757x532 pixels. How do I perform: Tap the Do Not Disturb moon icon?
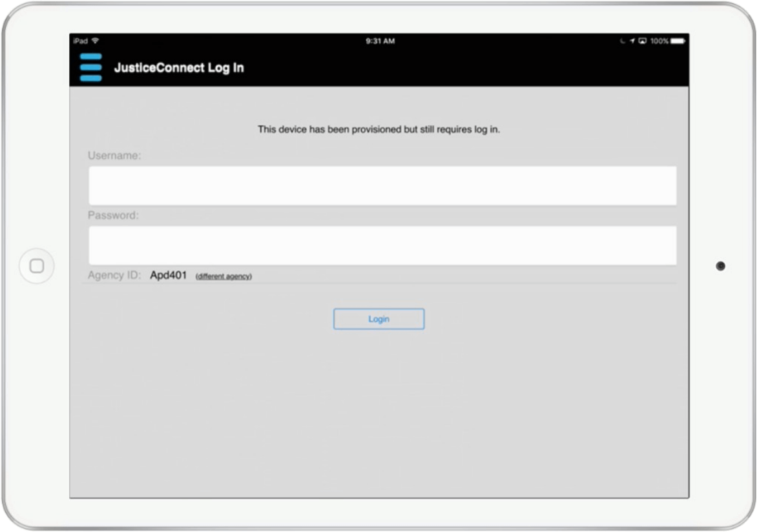point(623,41)
